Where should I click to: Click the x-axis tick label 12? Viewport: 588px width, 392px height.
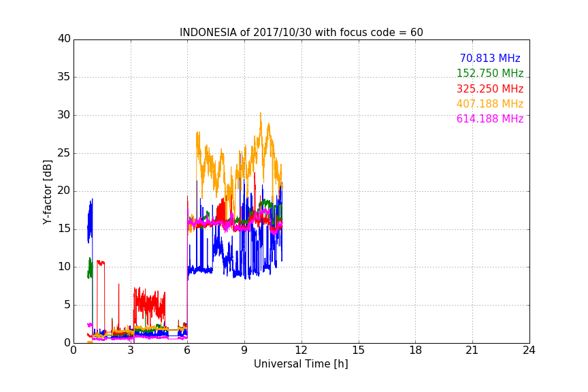pos(301,350)
